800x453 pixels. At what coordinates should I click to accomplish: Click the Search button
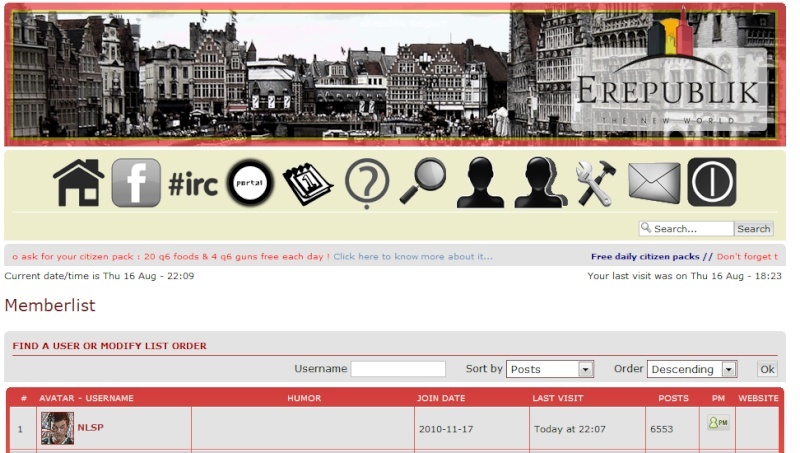[754, 229]
